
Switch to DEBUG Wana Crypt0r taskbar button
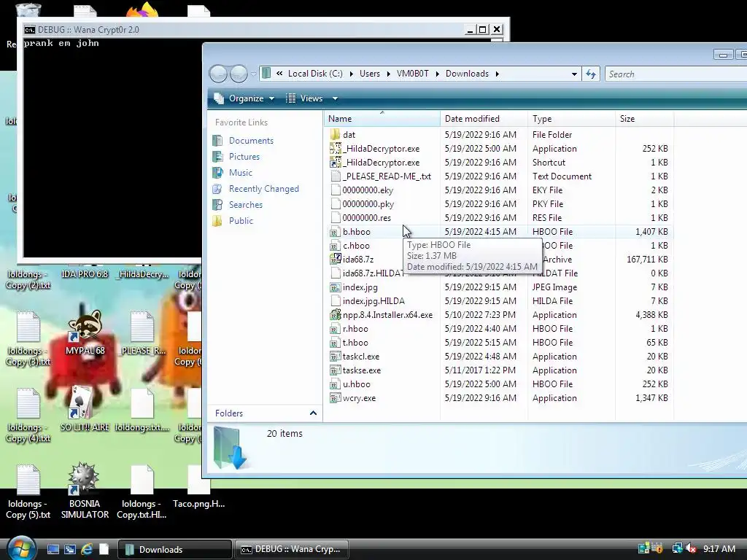coord(292,549)
